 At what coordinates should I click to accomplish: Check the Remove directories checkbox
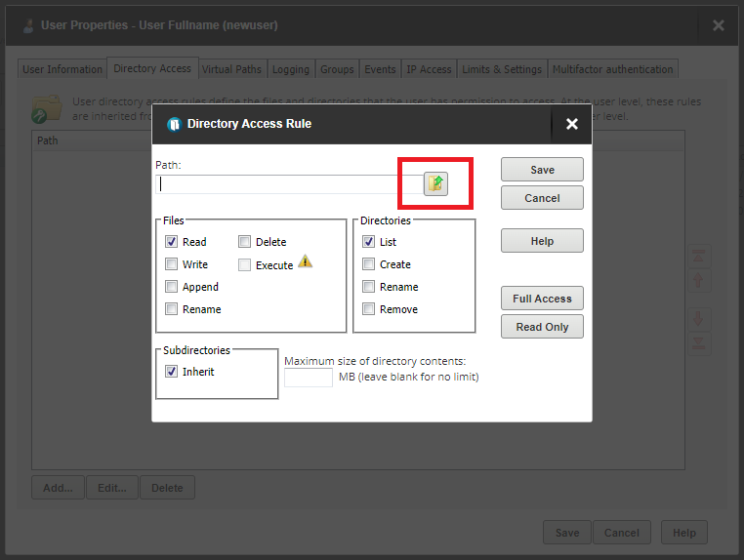(369, 309)
